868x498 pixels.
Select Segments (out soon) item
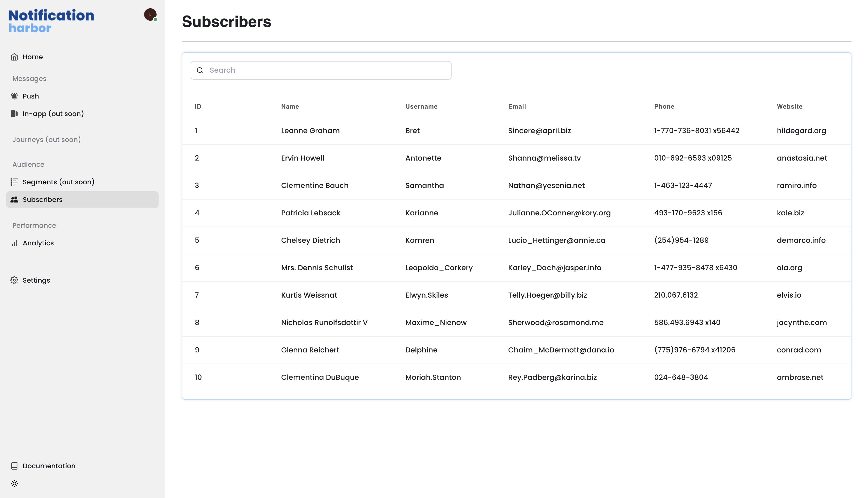tap(82, 182)
